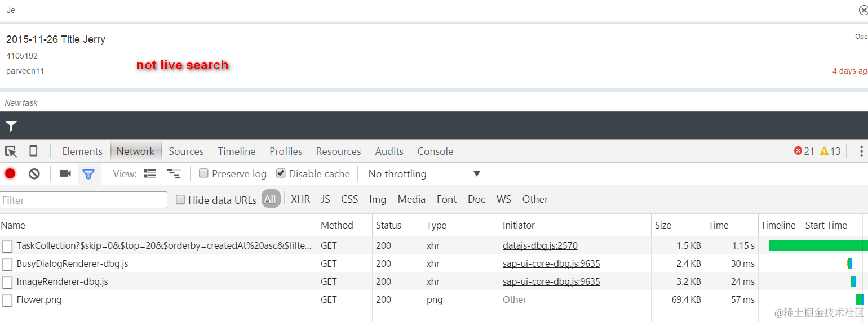Click the network Filter text field
This screenshot has height=322, width=868.
coord(83,200)
